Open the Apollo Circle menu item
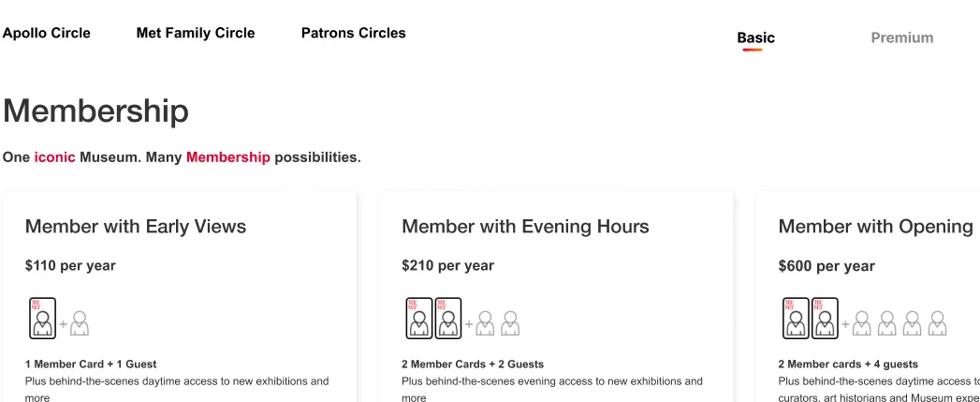The height and width of the screenshot is (402, 980). click(47, 33)
